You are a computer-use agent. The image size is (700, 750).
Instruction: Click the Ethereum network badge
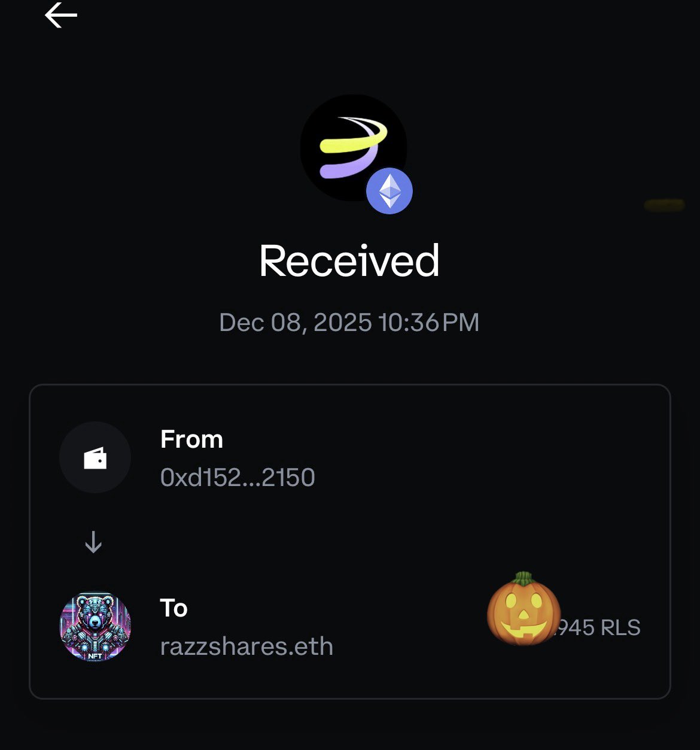pyautogui.click(x=389, y=191)
